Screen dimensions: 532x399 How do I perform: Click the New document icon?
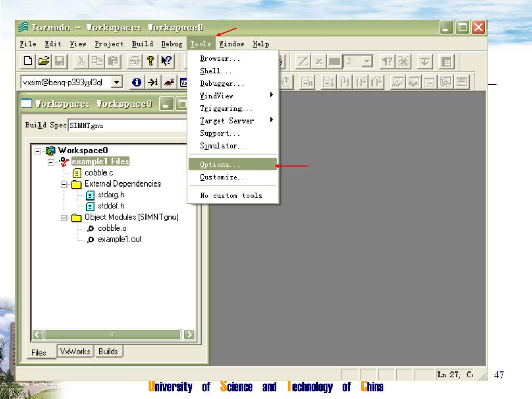(28, 61)
